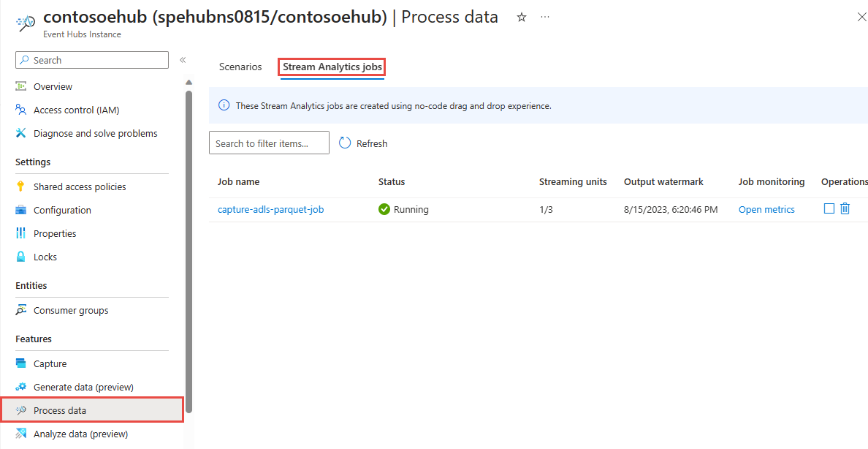Select Process data in sidebar
Screen dimensions: 868x449
(92, 410)
